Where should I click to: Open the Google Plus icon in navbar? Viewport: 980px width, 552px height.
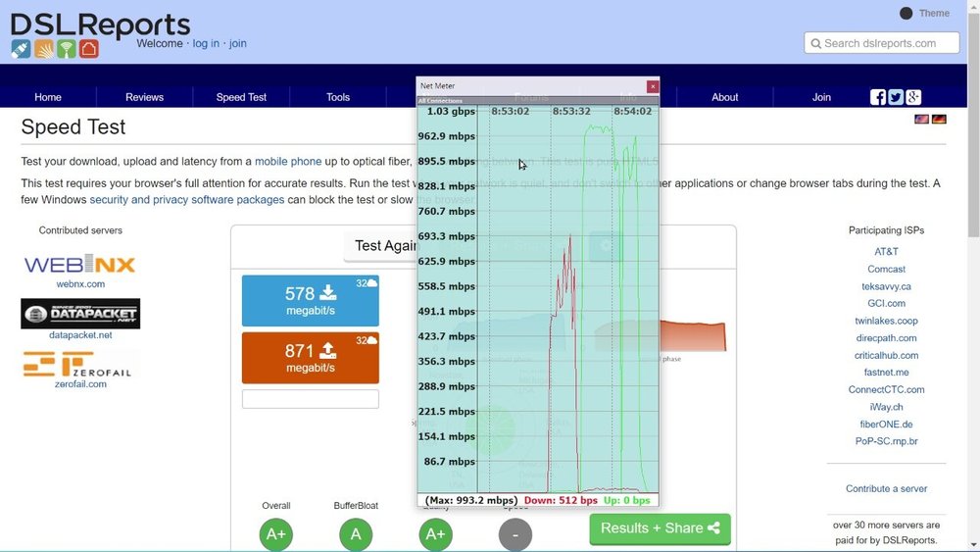913,97
